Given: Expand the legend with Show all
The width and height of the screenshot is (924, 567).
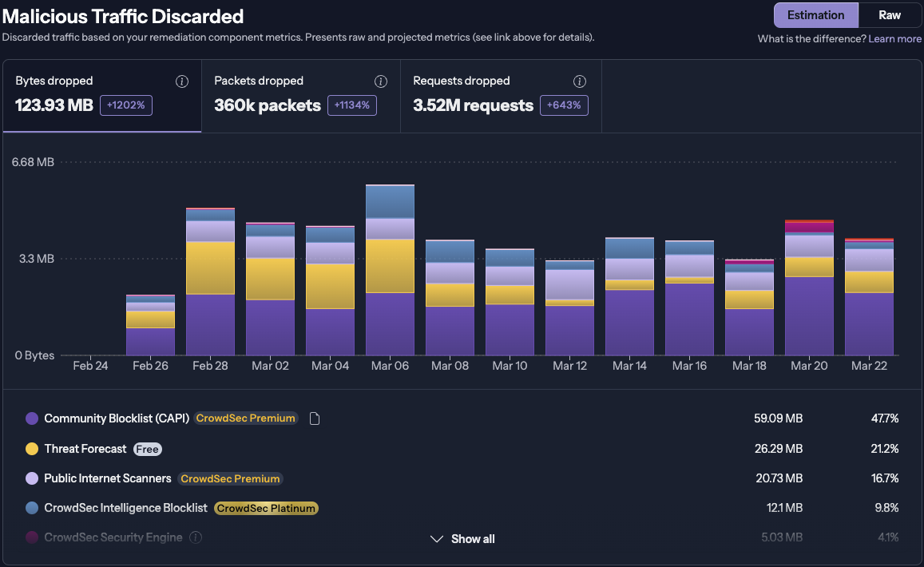Looking at the screenshot, I should pyautogui.click(x=472, y=539).
